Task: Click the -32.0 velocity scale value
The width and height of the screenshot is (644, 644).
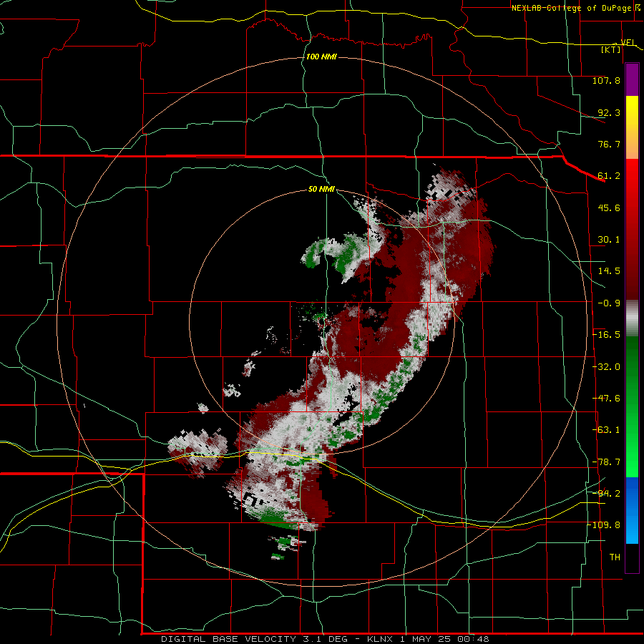Action: (x=607, y=367)
